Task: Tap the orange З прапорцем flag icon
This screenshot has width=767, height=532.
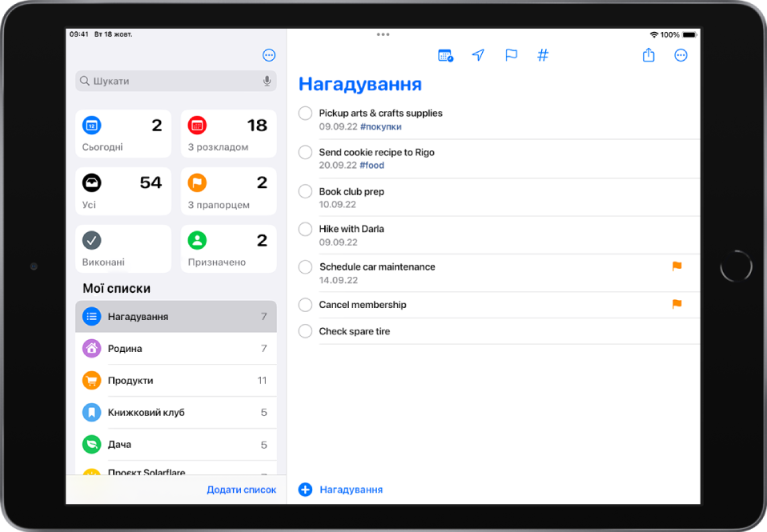Action: [x=197, y=183]
